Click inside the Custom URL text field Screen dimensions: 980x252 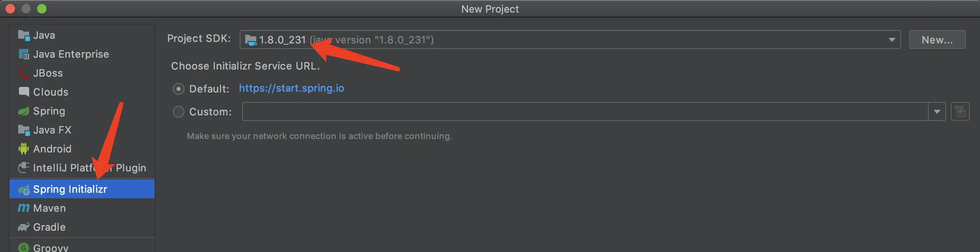pyautogui.click(x=583, y=112)
